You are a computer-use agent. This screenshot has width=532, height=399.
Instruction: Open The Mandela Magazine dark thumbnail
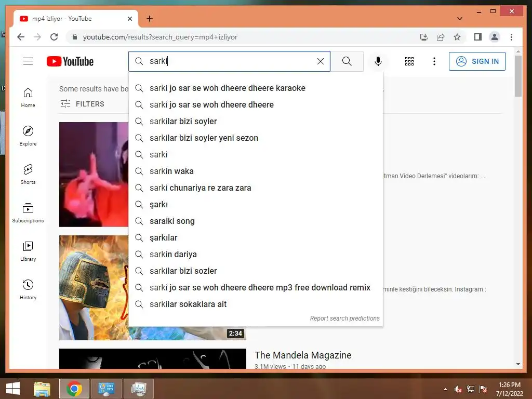coord(152,358)
